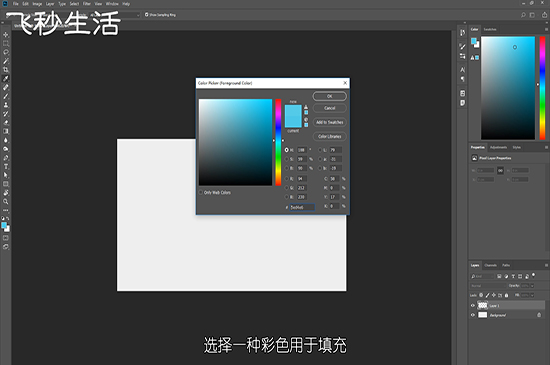Switch to the Swatches tab
Viewport: 550px width, 365px height.
coord(490,29)
